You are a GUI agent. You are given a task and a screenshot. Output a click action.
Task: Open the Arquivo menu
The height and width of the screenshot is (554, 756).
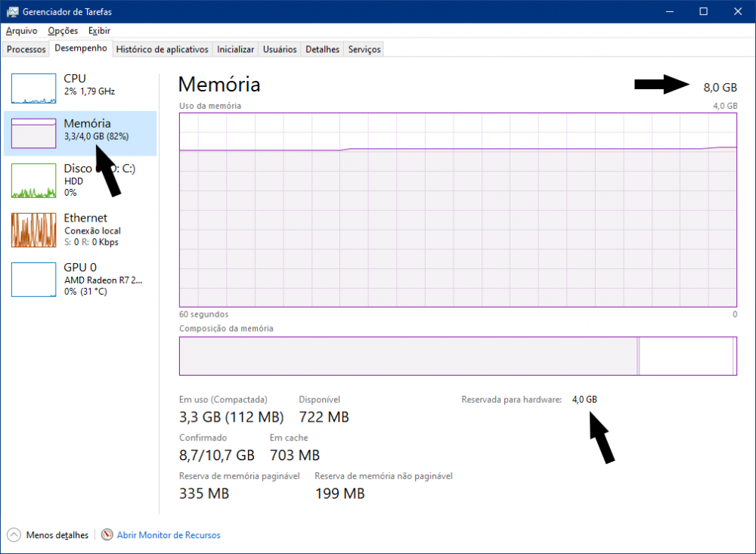(x=22, y=31)
